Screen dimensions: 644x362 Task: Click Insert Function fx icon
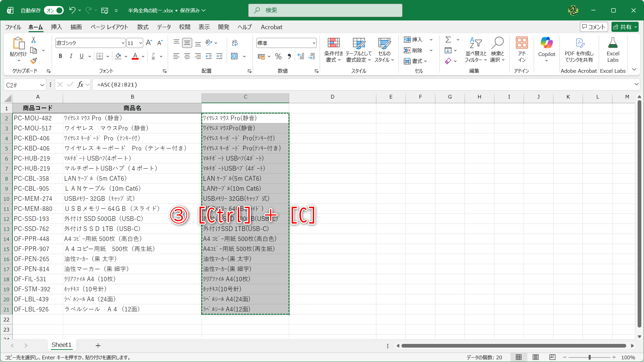tap(80, 85)
